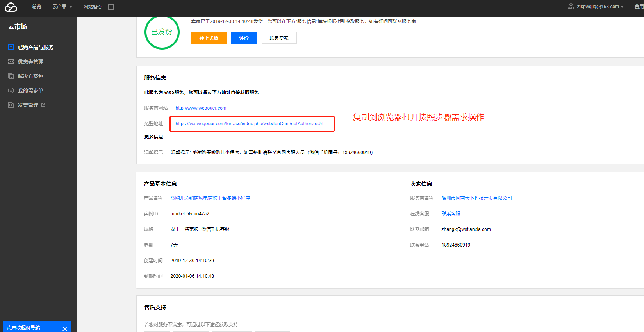Click the 解决方案包 package icon
This screenshot has height=332, width=644.
click(x=11, y=76)
